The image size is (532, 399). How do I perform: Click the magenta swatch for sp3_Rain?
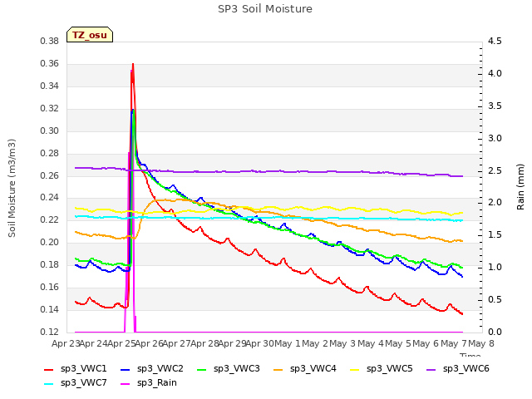(126, 384)
